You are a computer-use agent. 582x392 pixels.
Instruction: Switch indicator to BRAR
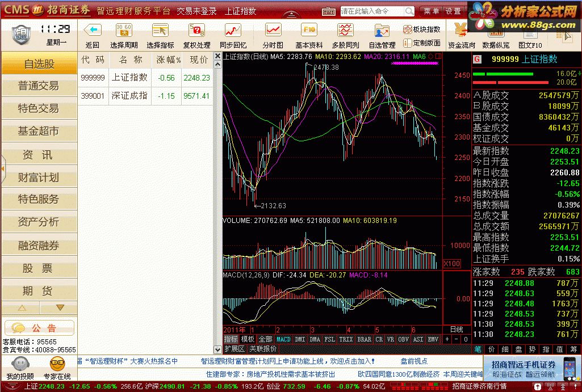[x=364, y=339]
